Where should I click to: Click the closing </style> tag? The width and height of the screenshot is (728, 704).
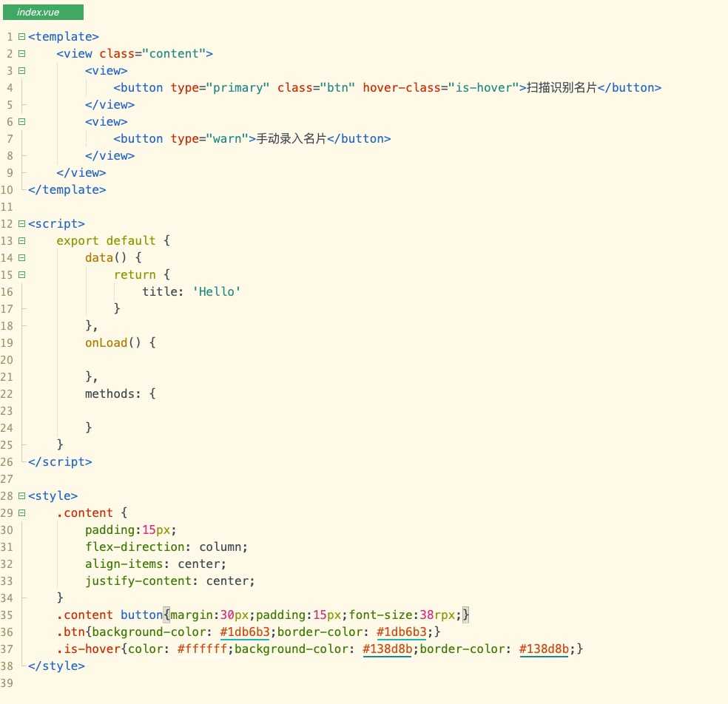[x=56, y=666]
